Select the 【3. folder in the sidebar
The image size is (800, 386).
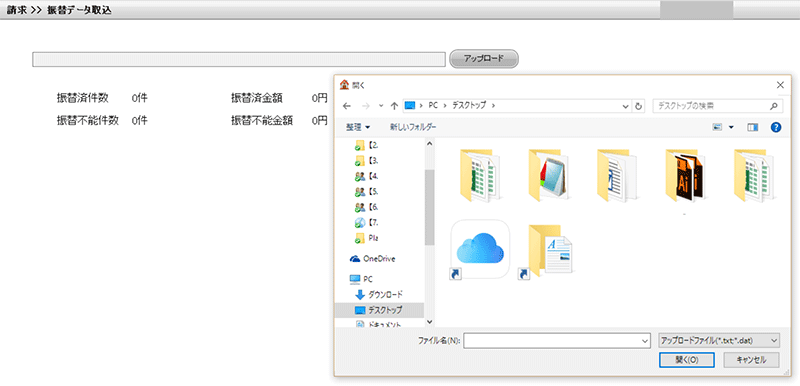(367, 161)
